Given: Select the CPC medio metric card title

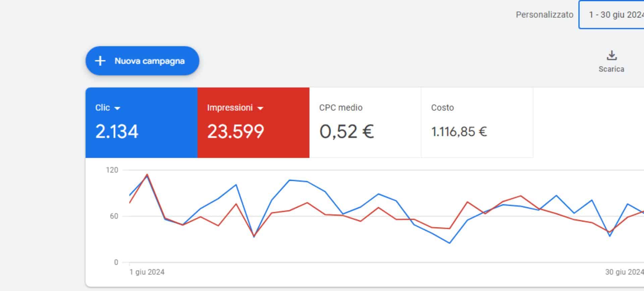Looking at the screenshot, I should click(x=340, y=107).
